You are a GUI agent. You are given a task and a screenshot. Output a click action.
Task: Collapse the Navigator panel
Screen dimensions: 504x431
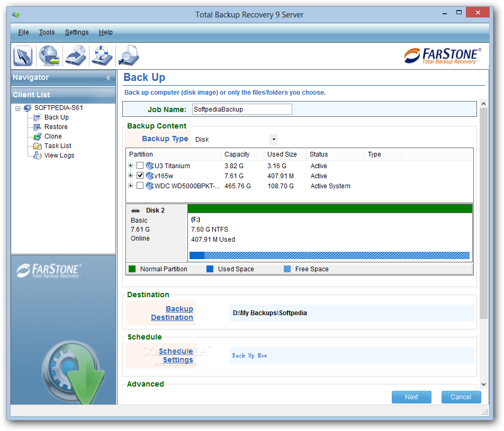109,78
